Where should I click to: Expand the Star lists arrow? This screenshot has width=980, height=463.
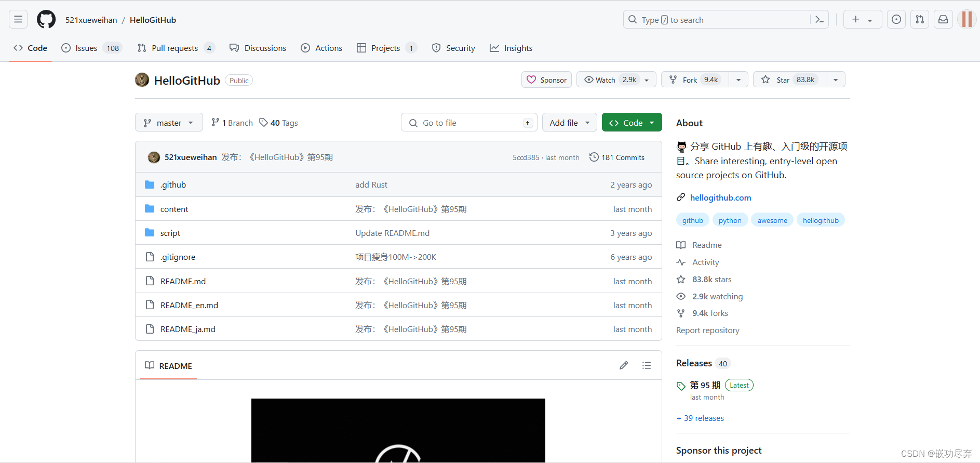836,80
